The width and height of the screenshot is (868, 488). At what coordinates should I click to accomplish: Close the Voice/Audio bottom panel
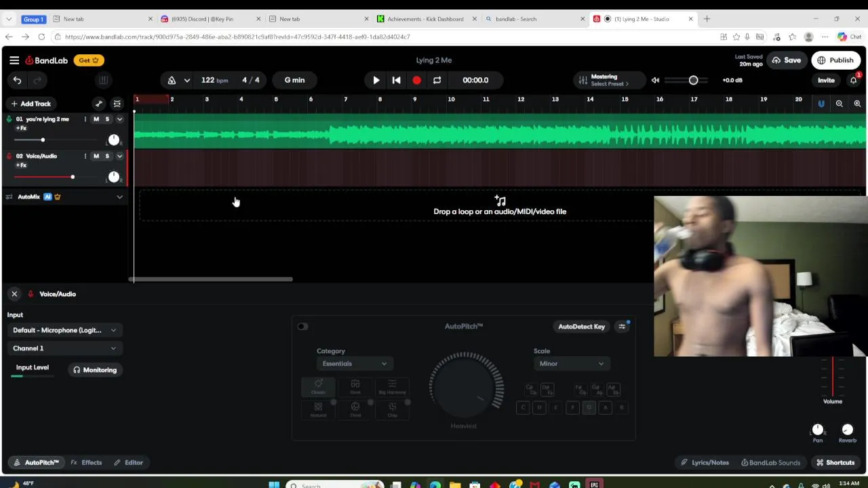click(x=14, y=294)
